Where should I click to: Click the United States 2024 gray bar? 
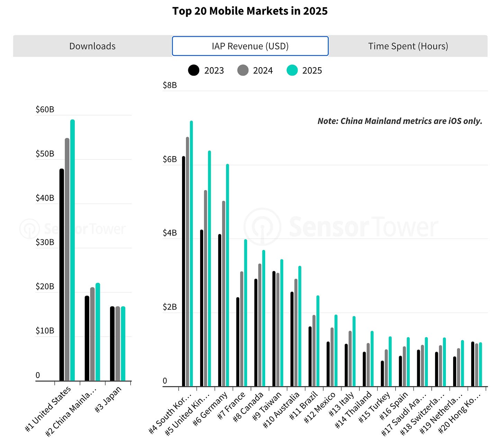[67, 259]
